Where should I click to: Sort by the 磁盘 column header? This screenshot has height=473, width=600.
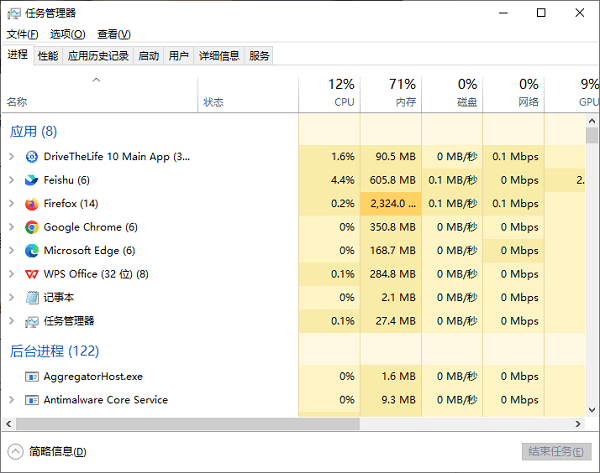pos(452,95)
